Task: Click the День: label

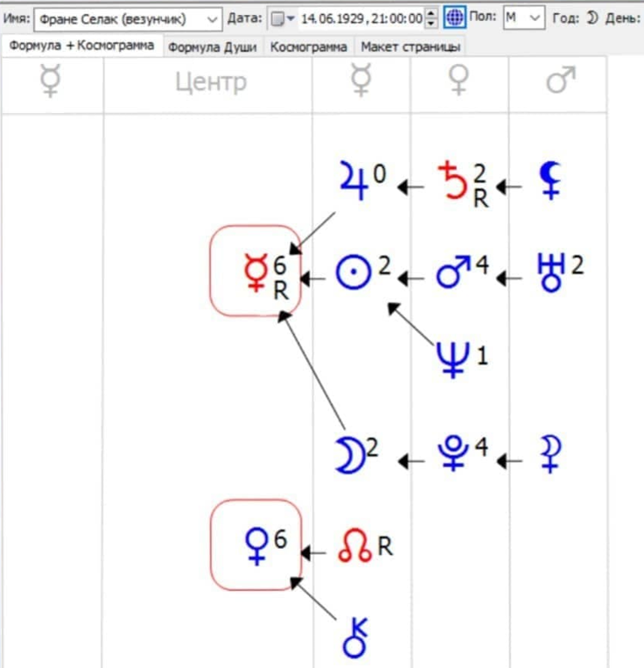Action: [x=623, y=18]
